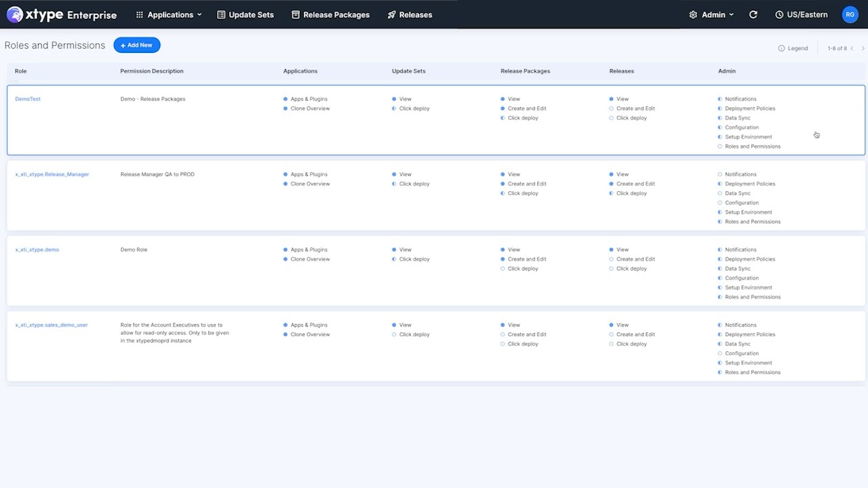Image resolution: width=868 pixels, height=488 pixels.
Task: Select the Releases rocket icon
Action: (x=391, y=14)
